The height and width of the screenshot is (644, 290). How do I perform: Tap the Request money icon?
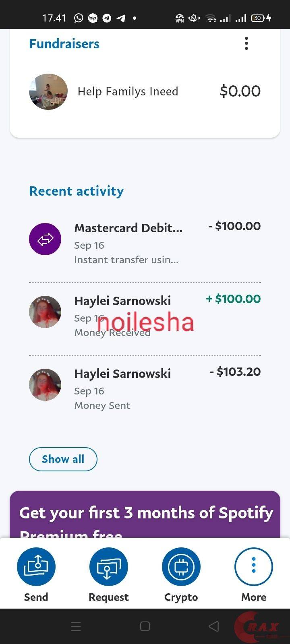(x=108, y=566)
